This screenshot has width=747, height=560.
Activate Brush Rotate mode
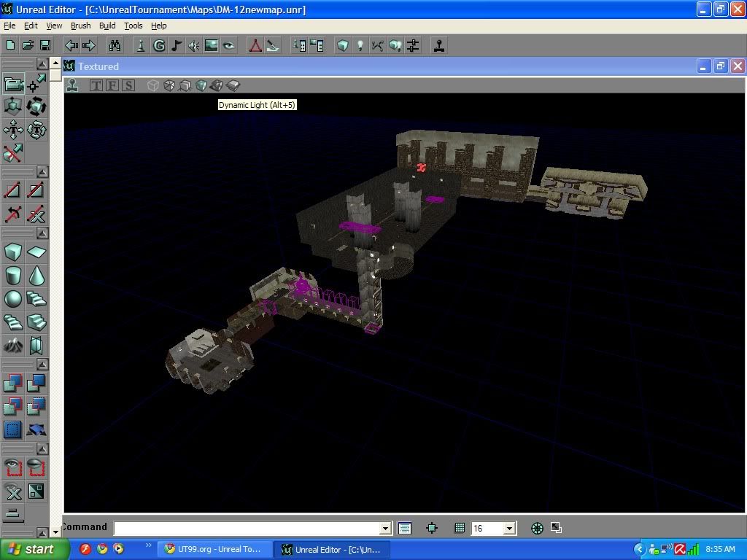pyautogui.click(x=36, y=106)
